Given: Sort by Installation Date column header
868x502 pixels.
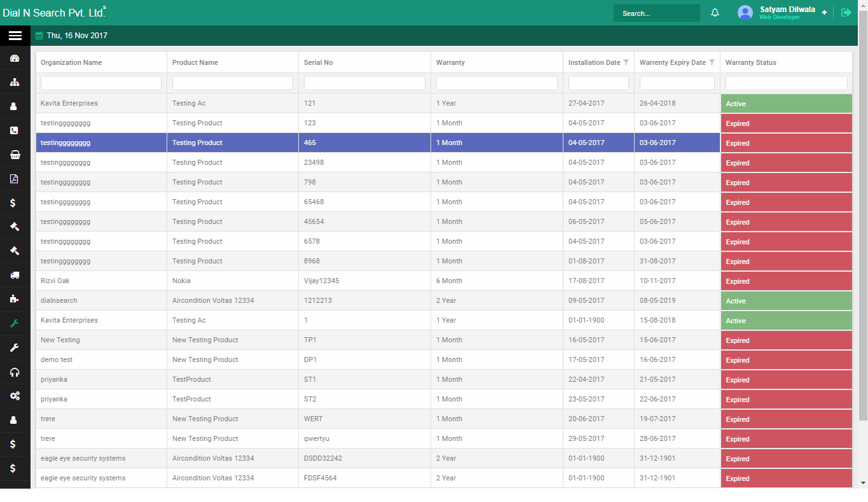Looking at the screenshot, I should click(595, 62).
